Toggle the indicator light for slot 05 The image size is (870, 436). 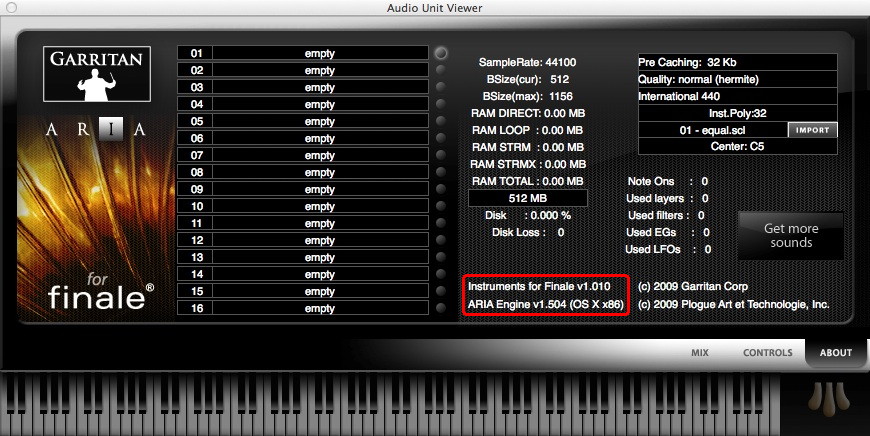(441, 121)
